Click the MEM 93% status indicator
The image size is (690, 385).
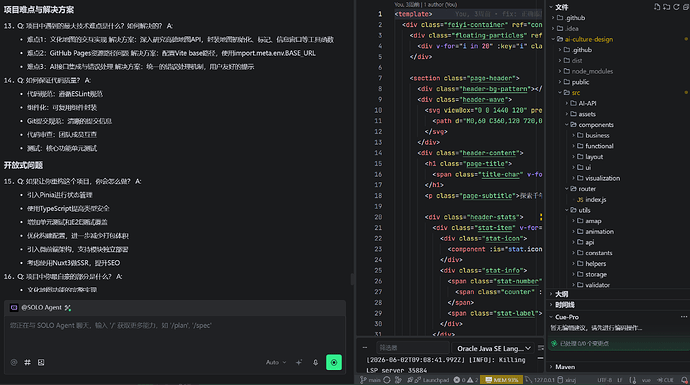[x=501, y=380]
